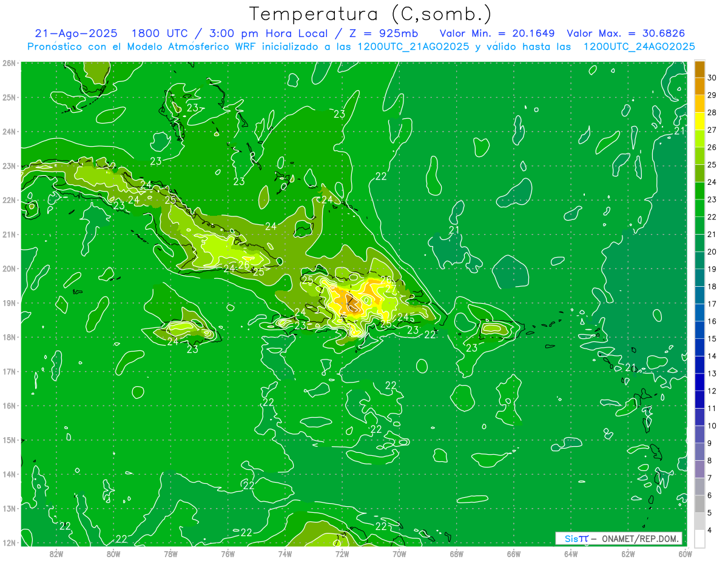
Task: Click the "ONAMET/REP.DOM." credit label
Action: 641,538
